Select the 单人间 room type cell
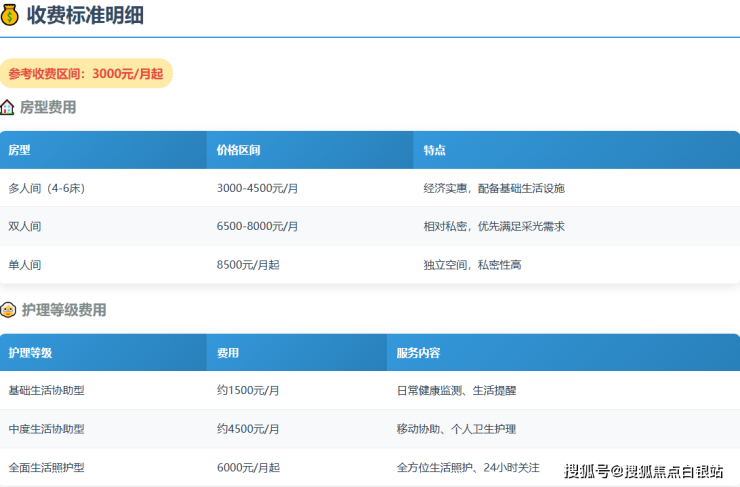This screenshot has width=740, height=487. pos(25,265)
